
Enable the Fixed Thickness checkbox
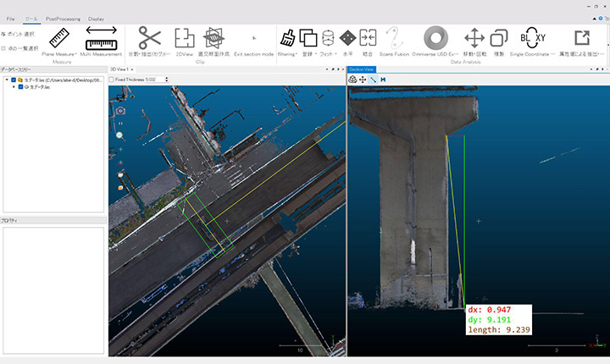tap(112, 80)
